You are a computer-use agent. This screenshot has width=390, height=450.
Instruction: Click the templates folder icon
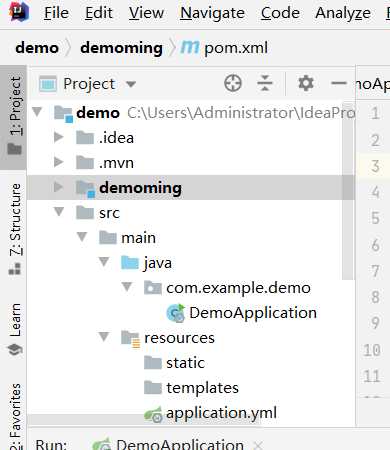tap(153, 387)
